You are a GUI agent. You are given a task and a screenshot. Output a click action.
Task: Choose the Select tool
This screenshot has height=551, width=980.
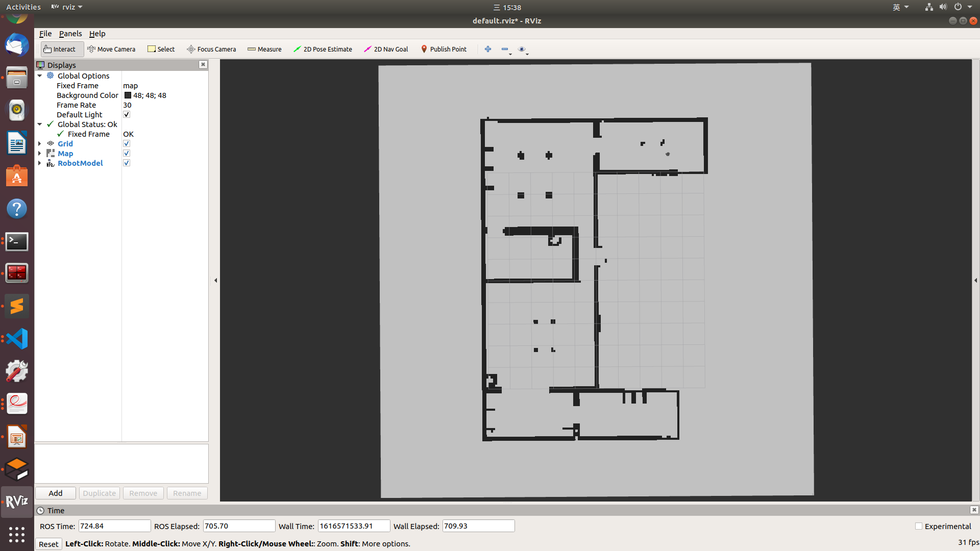pyautogui.click(x=161, y=49)
